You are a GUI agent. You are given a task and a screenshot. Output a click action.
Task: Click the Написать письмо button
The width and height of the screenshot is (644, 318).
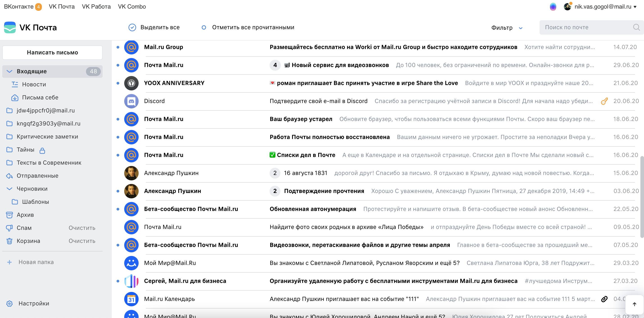coord(52,52)
